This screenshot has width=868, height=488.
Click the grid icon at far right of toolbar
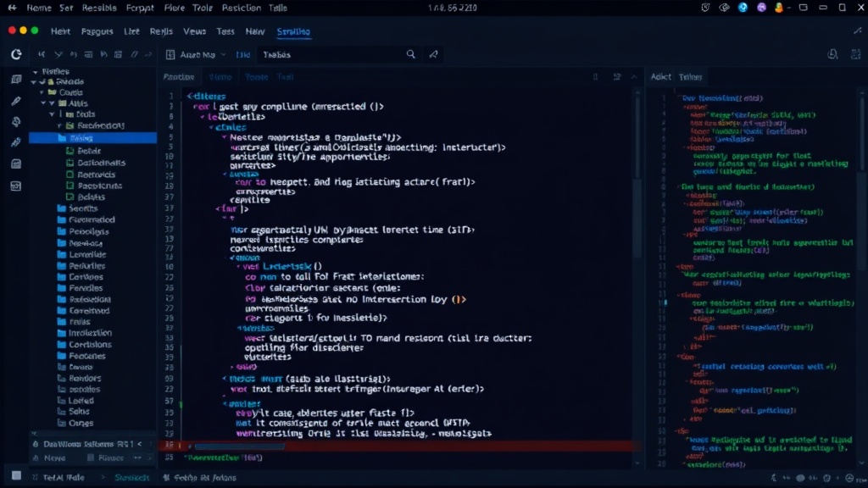point(856,54)
